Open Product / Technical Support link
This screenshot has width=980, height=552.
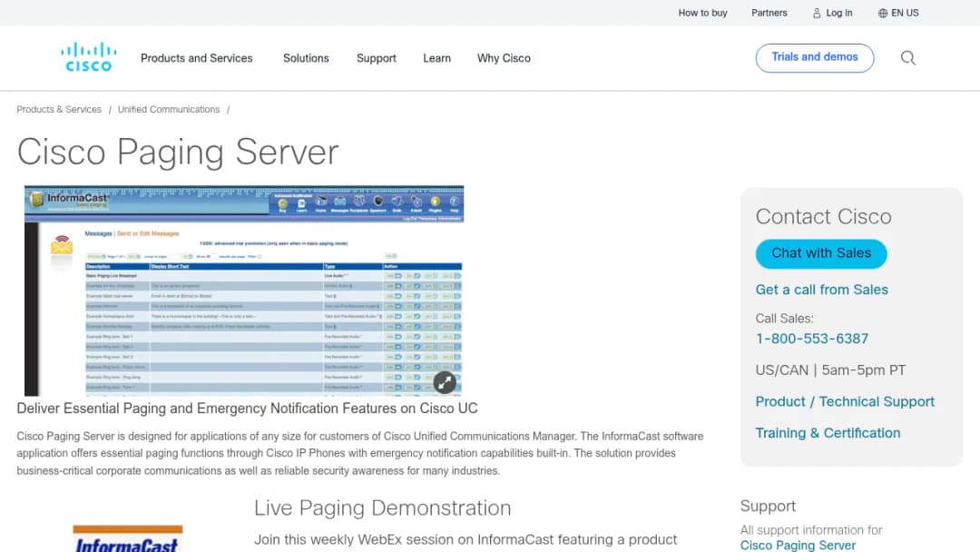pos(845,401)
